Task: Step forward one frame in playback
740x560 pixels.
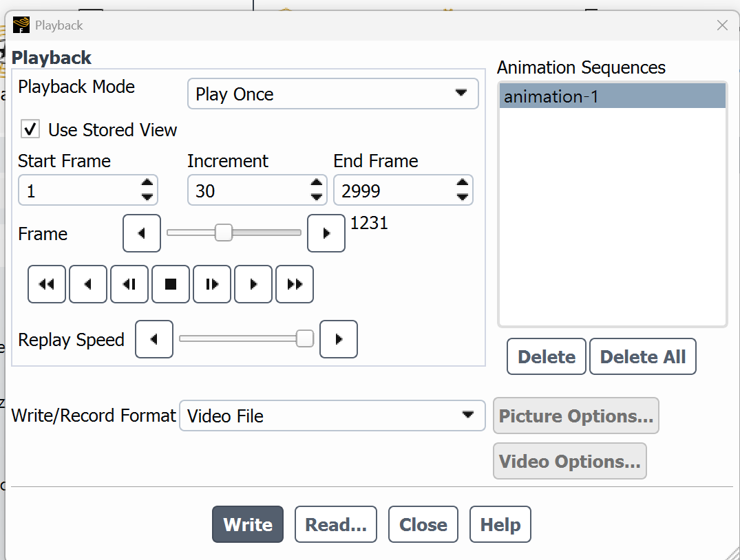Action: pos(212,284)
